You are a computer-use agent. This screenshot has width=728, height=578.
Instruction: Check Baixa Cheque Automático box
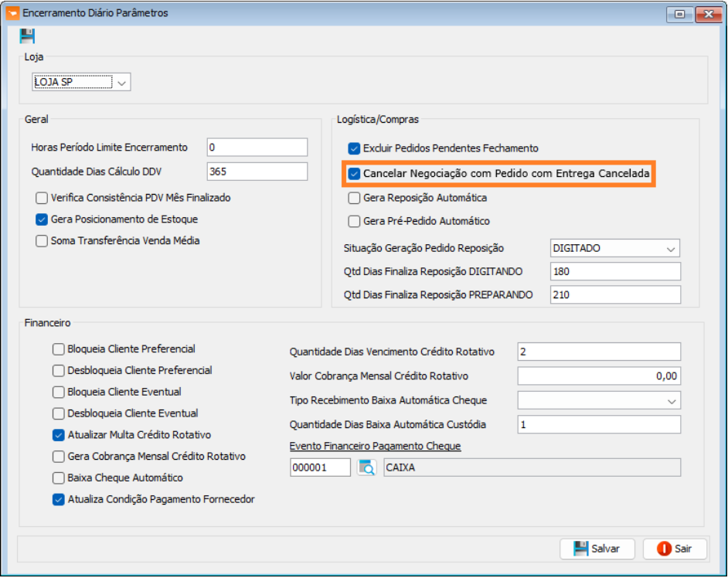[x=59, y=478]
